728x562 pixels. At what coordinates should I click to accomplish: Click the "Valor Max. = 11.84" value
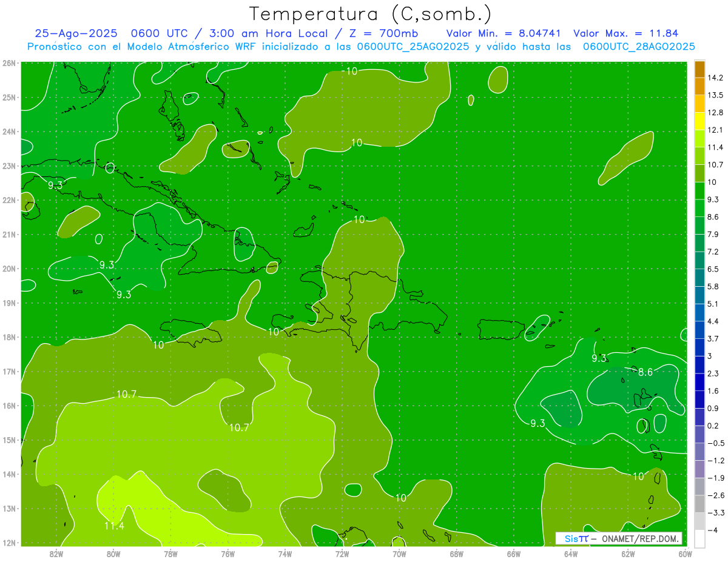click(625, 33)
